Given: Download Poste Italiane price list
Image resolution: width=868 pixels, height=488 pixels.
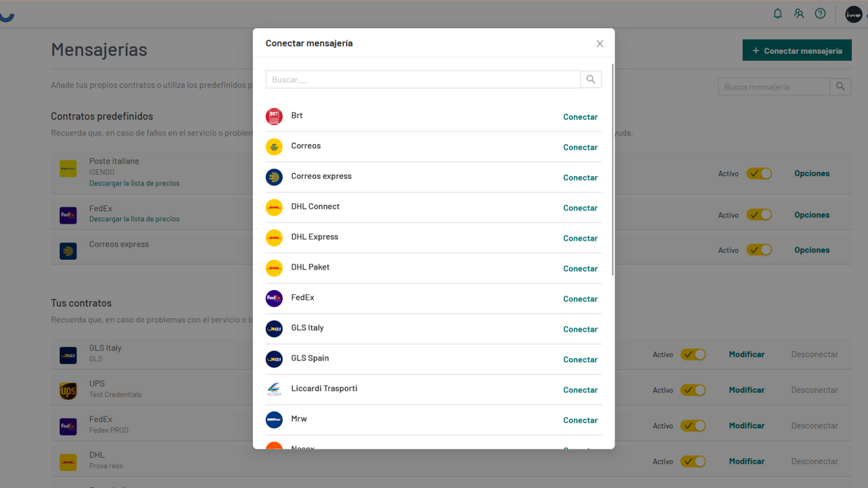Looking at the screenshot, I should 134,183.
